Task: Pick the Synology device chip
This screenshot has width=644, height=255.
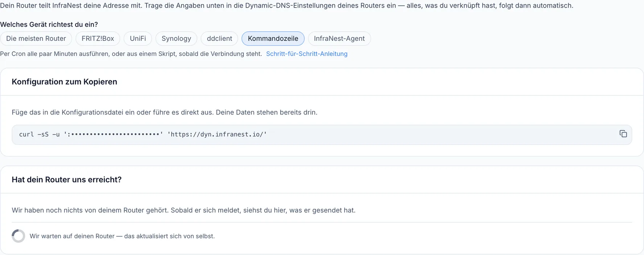Action: pos(176,39)
